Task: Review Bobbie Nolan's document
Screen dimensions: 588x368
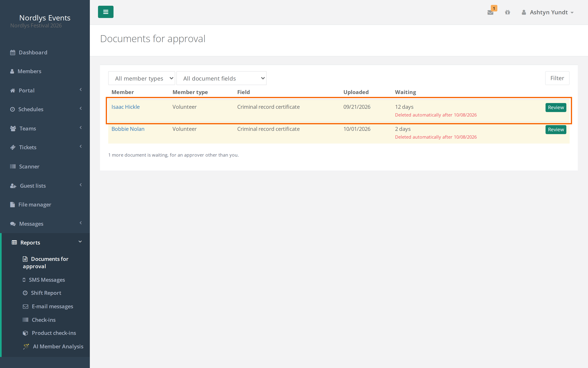Action: (x=556, y=129)
